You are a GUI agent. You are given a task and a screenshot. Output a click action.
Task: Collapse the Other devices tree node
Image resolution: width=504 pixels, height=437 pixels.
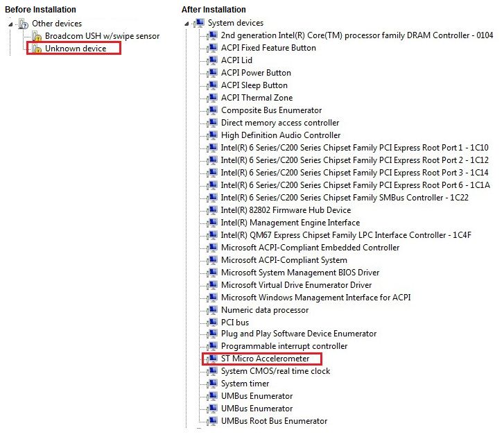click(x=10, y=24)
